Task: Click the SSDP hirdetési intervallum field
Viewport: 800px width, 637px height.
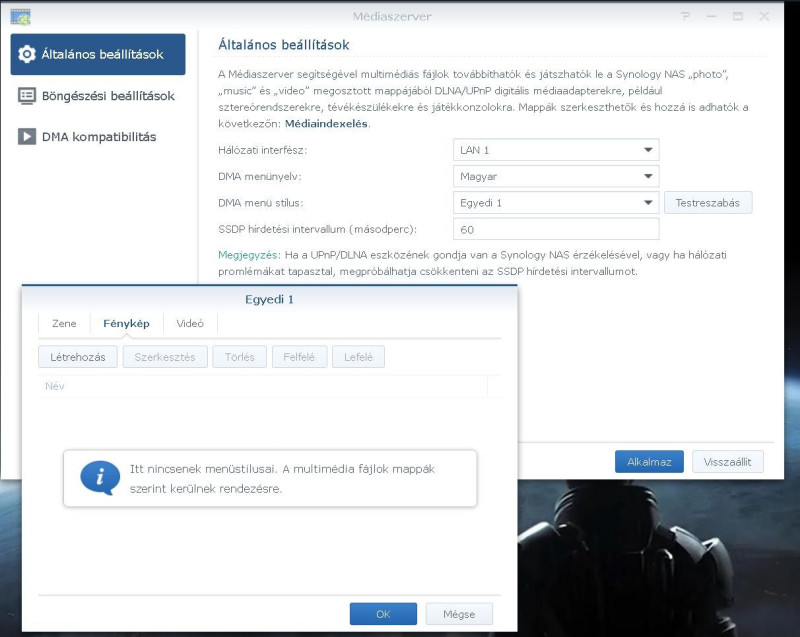Action: pos(556,230)
